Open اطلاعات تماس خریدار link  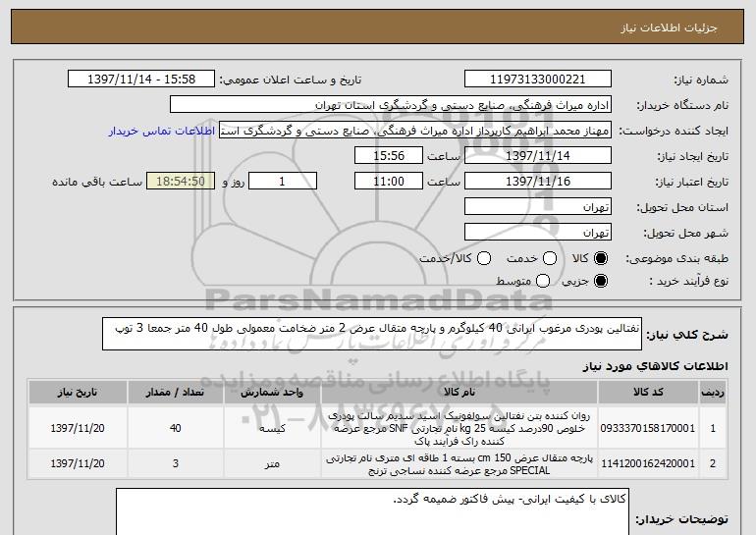tap(162, 131)
